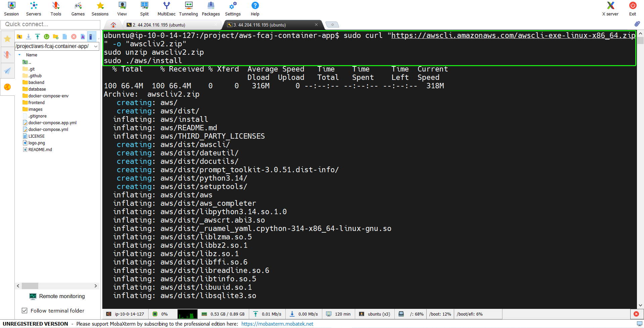Screen dimensions: 644x328
Task: Click the ip-10-0-14-127 status entry
Action: [125, 314]
